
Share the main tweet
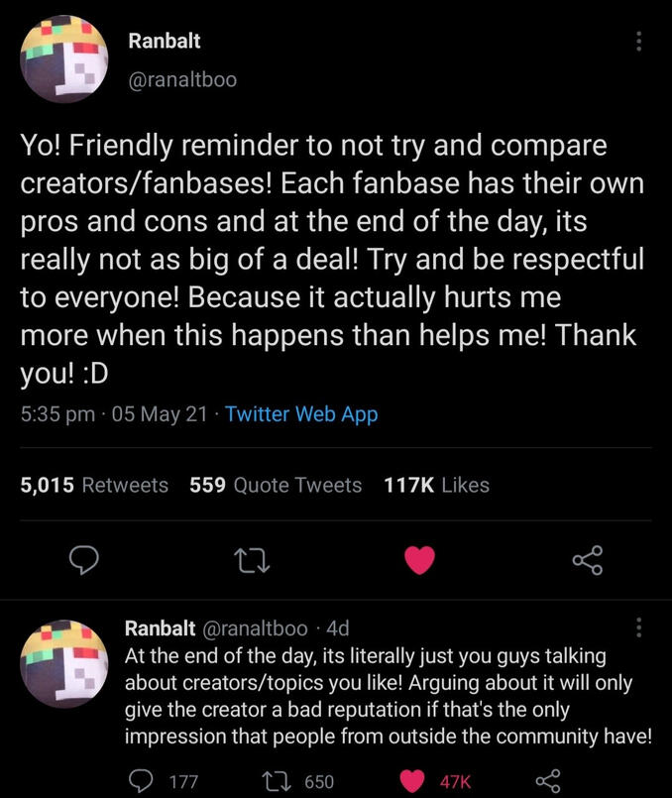pyautogui.click(x=587, y=561)
